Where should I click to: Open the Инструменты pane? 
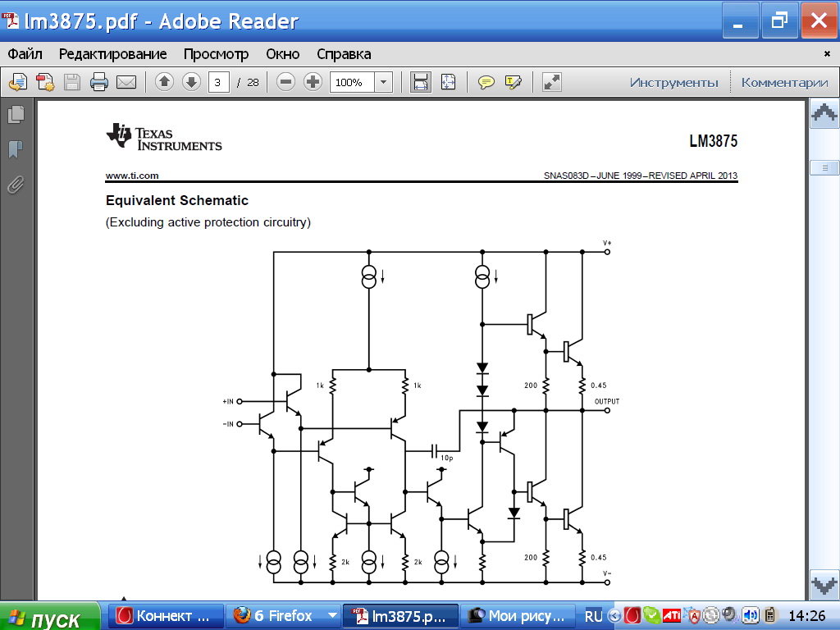673,82
